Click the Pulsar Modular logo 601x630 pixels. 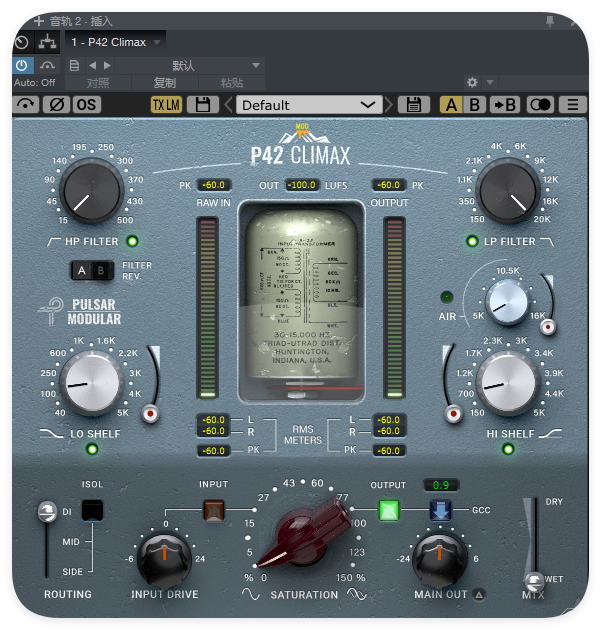[80, 311]
